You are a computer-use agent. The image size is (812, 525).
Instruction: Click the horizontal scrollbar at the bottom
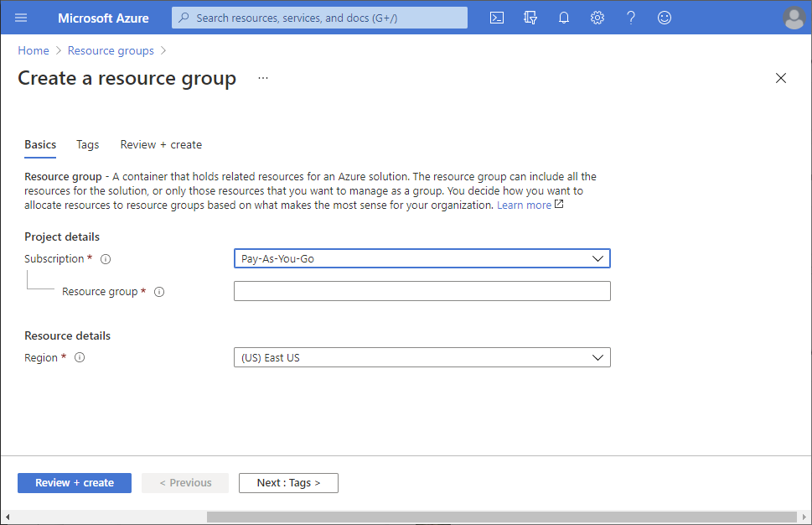pyautogui.click(x=501, y=517)
